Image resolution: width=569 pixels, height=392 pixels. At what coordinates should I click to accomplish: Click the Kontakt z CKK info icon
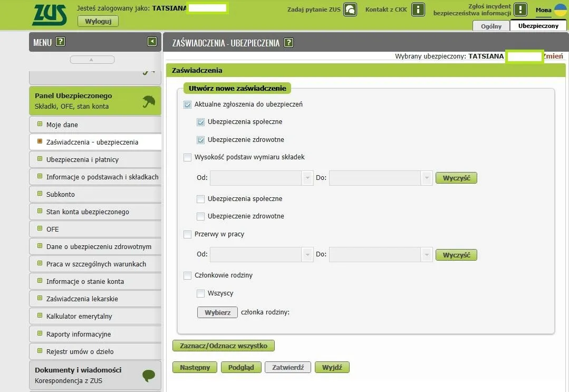pyautogui.click(x=418, y=9)
